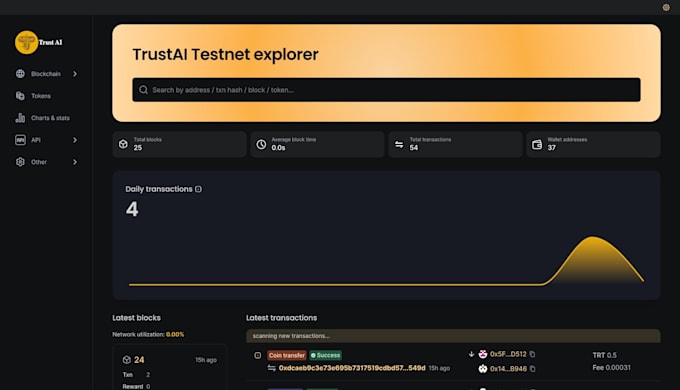Open the Blockchain globe icon
Image resolution: width=680 pixels, height=390 pixels.
(x=20, y=74)
